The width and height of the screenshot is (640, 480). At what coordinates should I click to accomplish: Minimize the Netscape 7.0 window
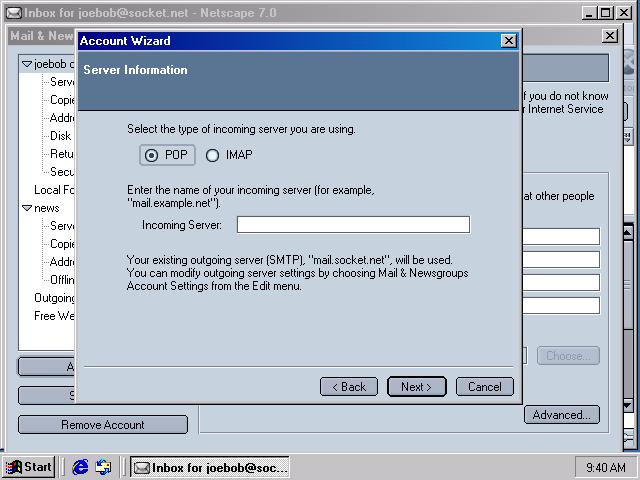click(x=589, y=13)
